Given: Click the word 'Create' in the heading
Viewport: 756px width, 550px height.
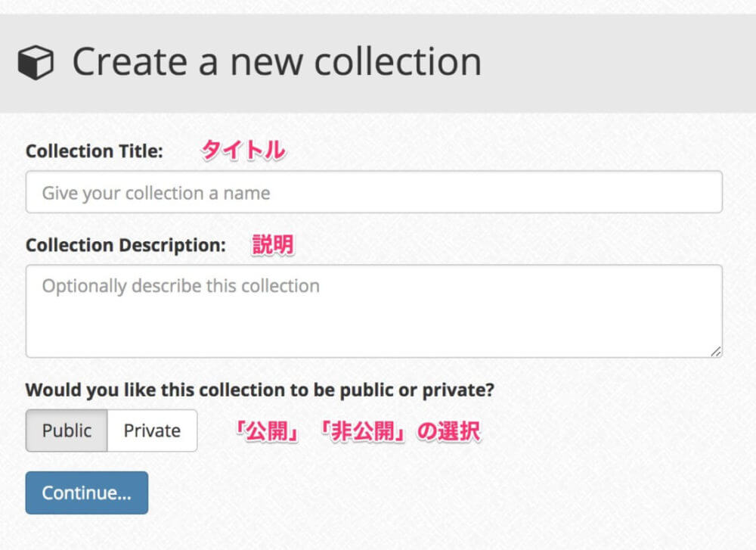Looking at the screenshot, I should coord(130,62).
